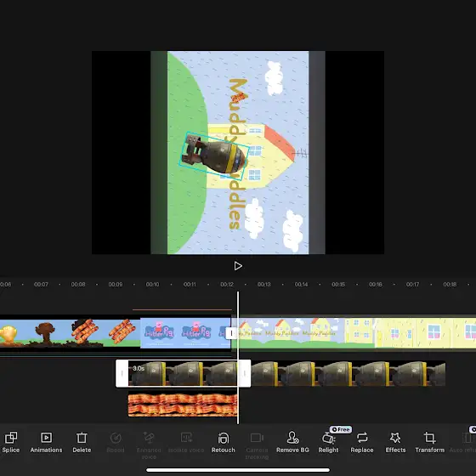
Task: Choose the Replace tool
Action: 362,442
